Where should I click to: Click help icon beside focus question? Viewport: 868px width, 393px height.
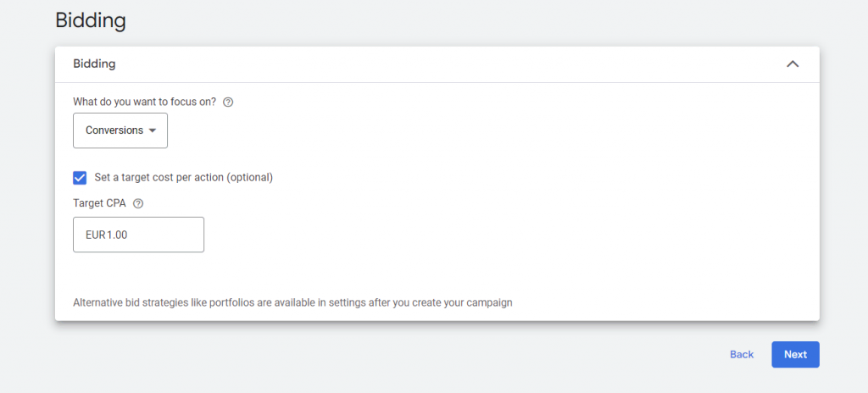[228, 102]
